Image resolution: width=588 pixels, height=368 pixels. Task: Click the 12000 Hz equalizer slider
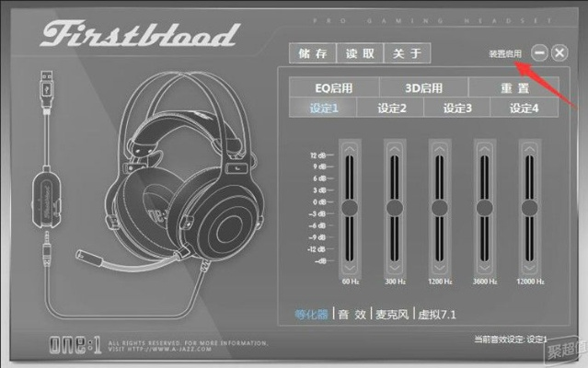(x=529, y=207)
